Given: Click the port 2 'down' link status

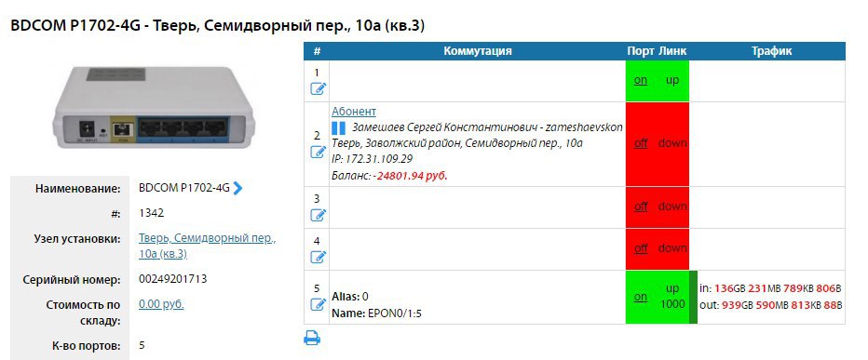Looking at the screenshot, I should [x=672, y=143].
